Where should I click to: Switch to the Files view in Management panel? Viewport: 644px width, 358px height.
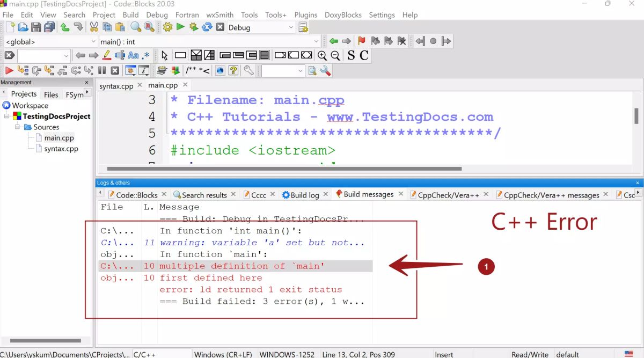(50, 93)
